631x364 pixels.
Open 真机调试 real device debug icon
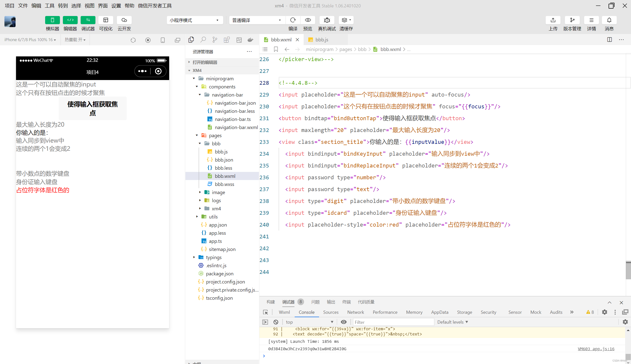coord(327,20)
